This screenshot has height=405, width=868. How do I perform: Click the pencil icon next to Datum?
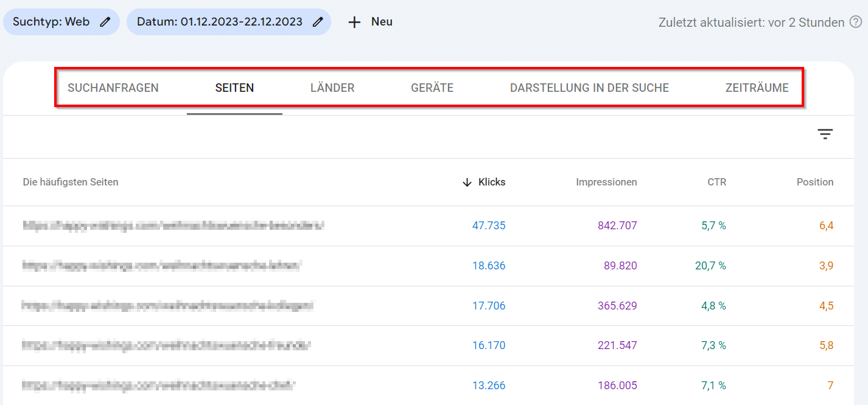318,21
